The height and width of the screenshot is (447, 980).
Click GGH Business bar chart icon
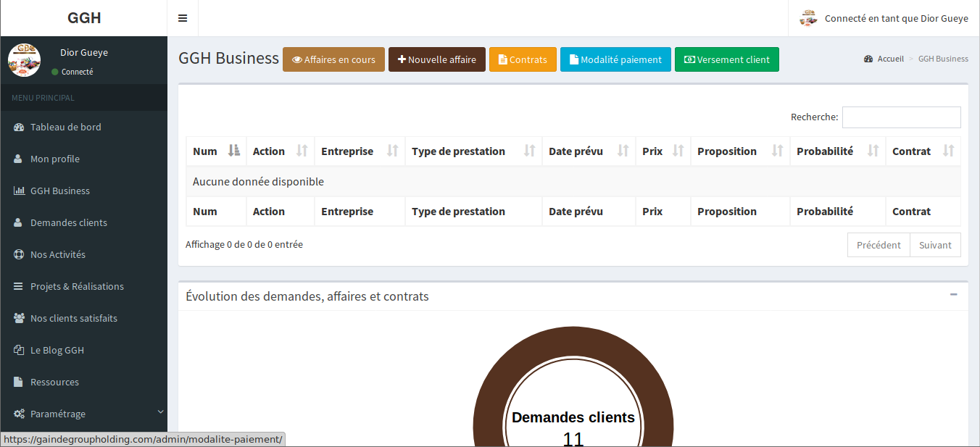tap(19, 191)
